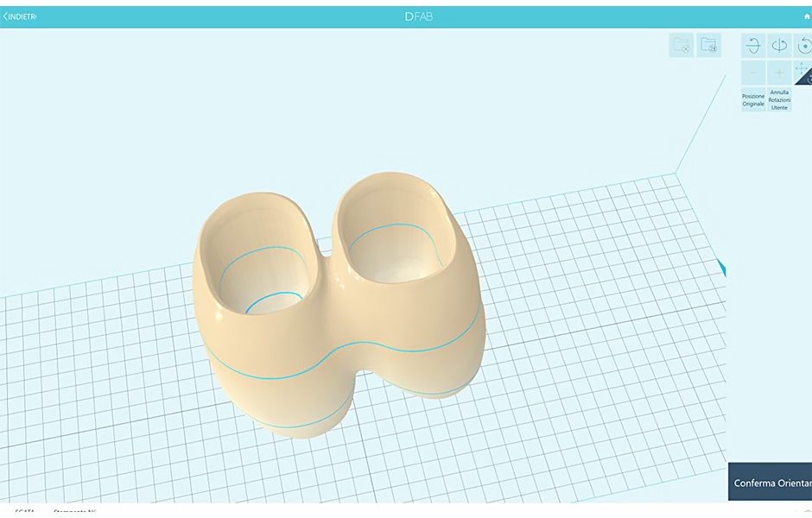Click the home icon in the header
Screen dimensions: 812x518
[x=807, y=16]
